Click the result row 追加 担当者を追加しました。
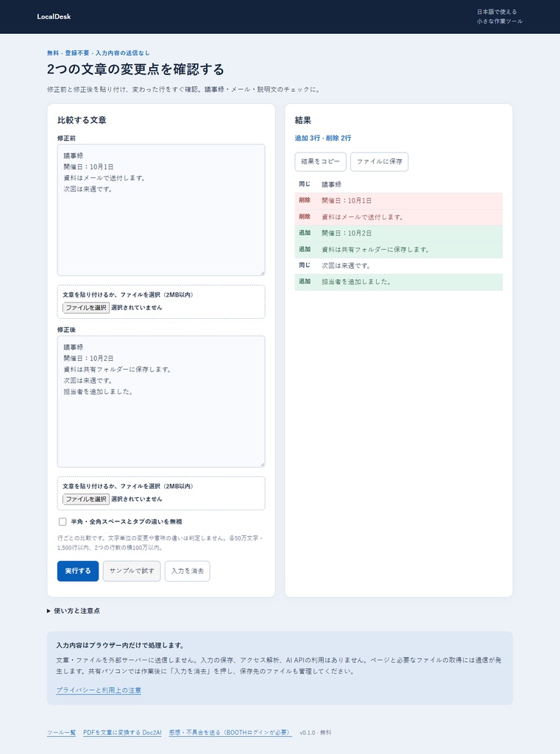Screen dimensions: 560x754 pos(399,282)
